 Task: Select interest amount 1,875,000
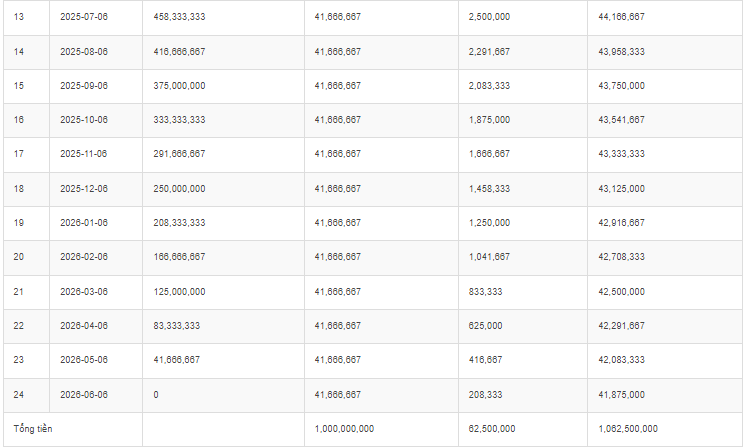pyautogui.click(x=489, y=120)
